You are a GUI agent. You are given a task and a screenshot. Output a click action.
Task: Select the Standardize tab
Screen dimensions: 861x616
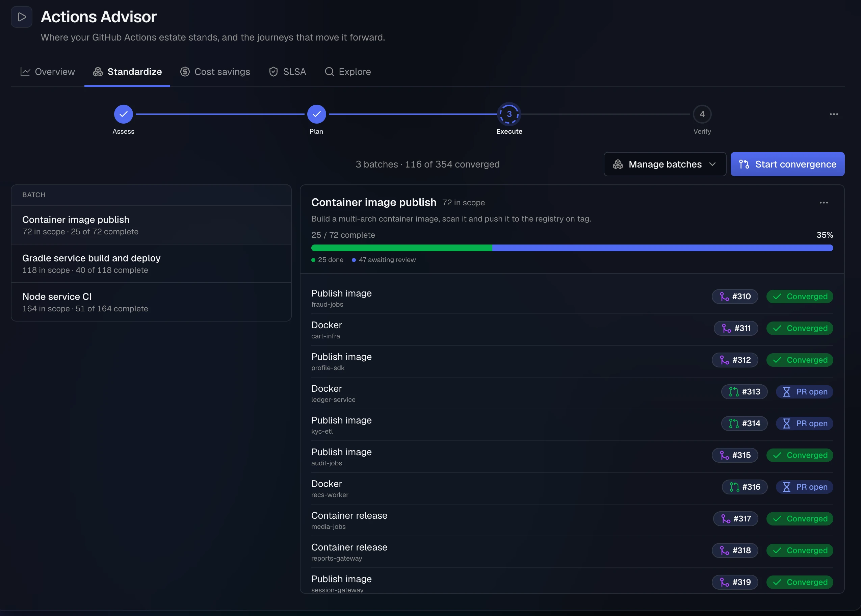click(127, 72)
